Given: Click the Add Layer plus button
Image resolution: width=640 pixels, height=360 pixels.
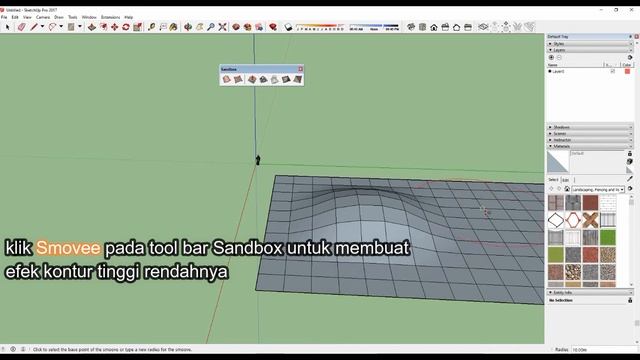Looking at the screenshot, I should [x=551, y=58].
